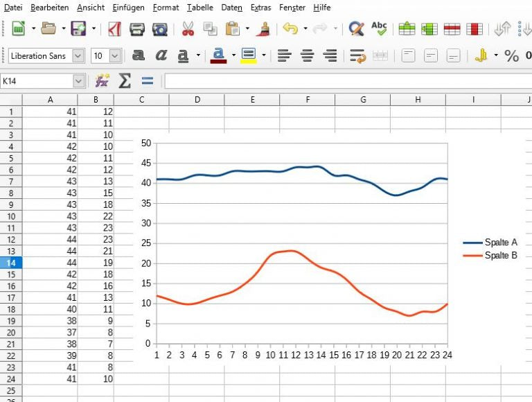Viewport: 532px width, 402px height.
Task: Cut with the scissors icon
Action: [x=188, y=29]
